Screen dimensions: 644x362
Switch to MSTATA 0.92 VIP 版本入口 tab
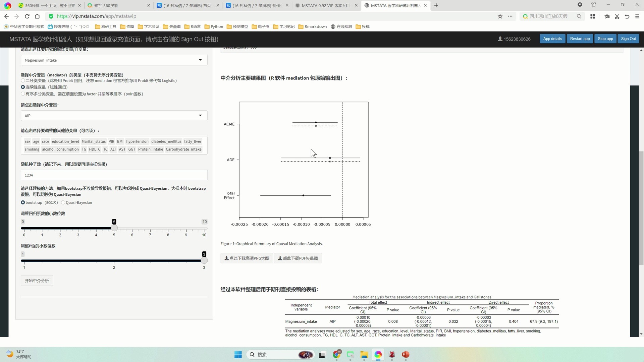click(325, 5)
